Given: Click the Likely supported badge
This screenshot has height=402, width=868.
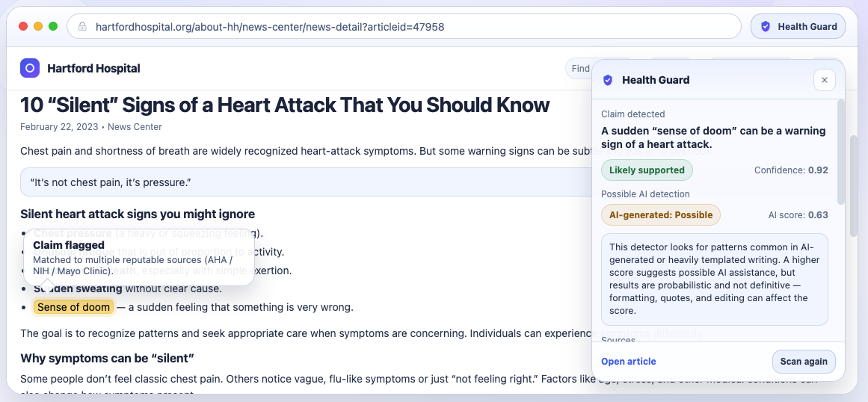Looking at the screenshot, I should 647,170.
